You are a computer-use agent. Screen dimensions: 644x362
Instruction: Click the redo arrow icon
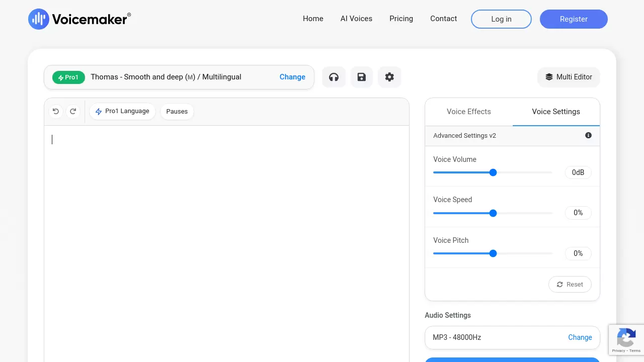73,111
